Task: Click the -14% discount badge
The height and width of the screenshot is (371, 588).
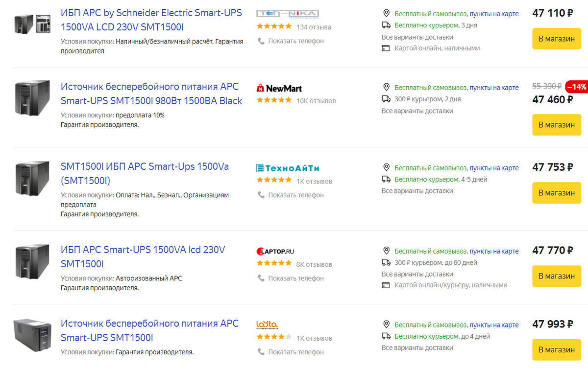Action: (577, 87)
